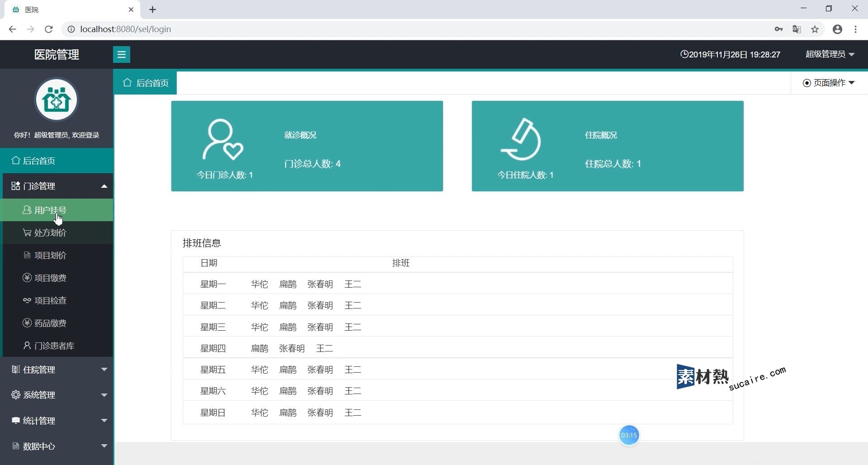Open the browser profile icon
The height and width of the screenshot is (465, 868).
click(837, 29)
